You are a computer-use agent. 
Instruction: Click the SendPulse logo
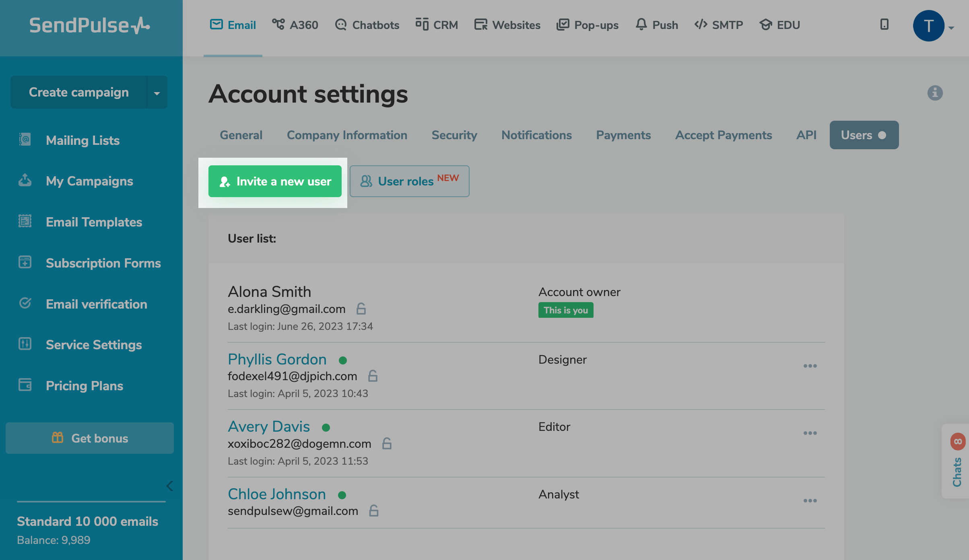[x=89, y=25]
